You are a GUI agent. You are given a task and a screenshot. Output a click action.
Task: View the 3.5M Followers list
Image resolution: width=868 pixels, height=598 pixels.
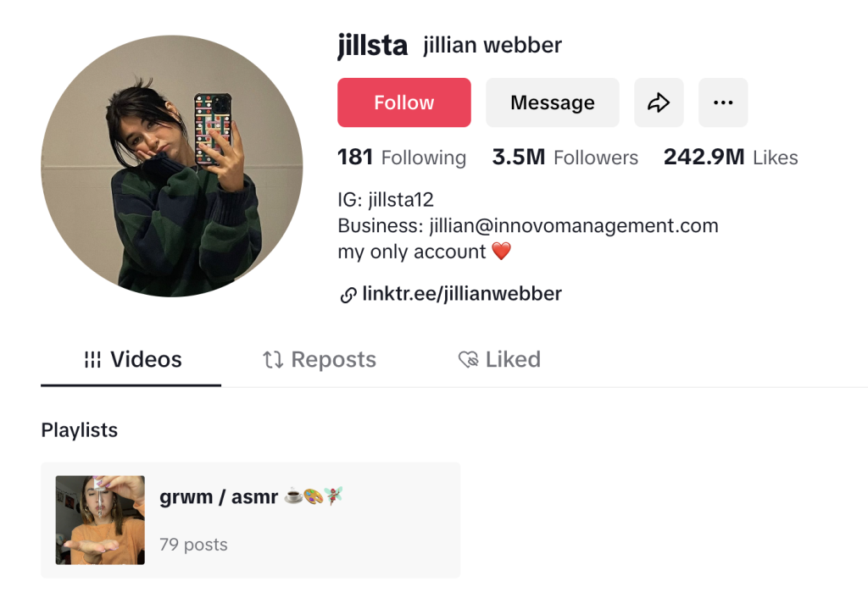(x=565, y=157)
